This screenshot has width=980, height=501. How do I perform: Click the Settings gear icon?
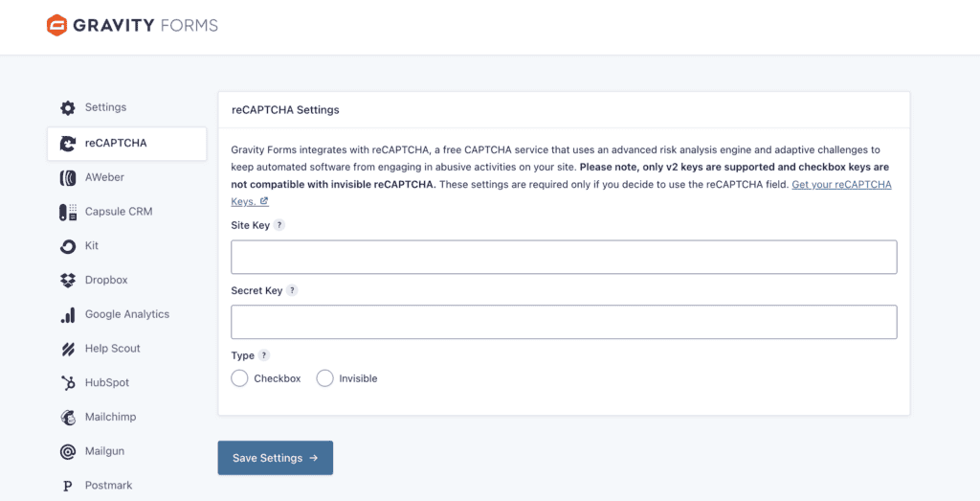pyautogui.click(x=68, y=107)
